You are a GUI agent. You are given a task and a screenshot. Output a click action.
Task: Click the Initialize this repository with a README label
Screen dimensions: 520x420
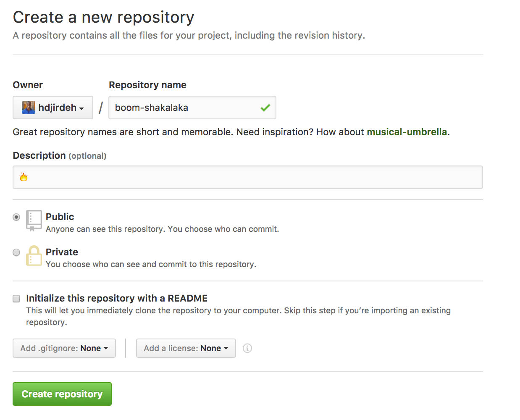pyautogui.click(x=117, y=298)
